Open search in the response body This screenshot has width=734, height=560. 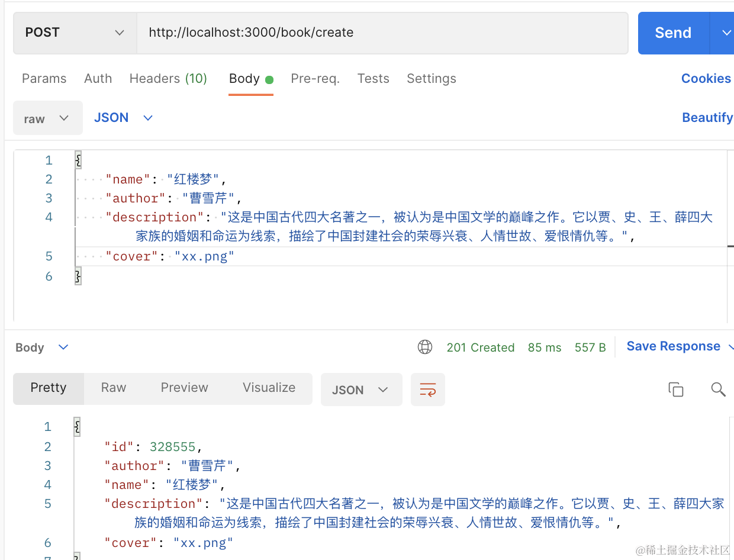(x=718, y=390)
